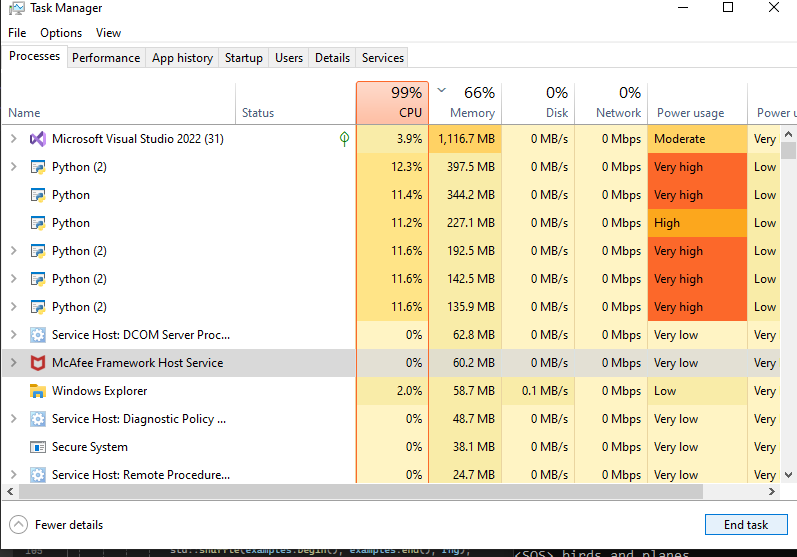
Task: Click the horizontal scrollbar at the bottom
Action: click(390, 493)
